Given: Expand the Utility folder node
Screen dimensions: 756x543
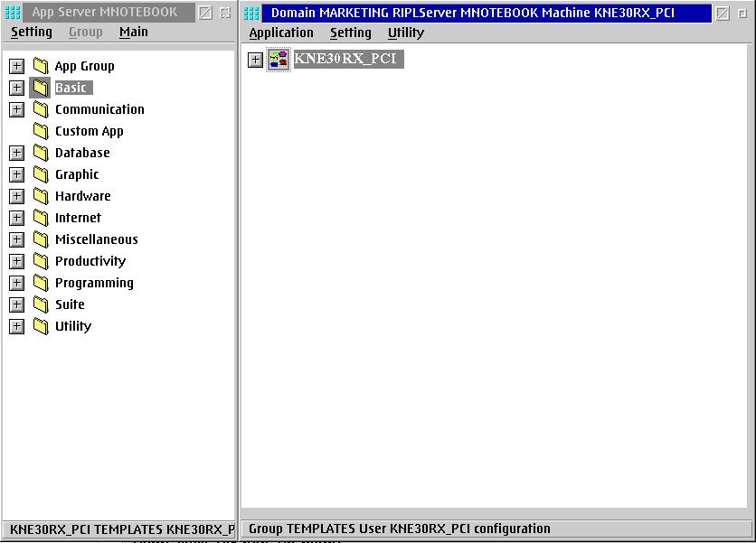Looking at the screenshot, I should click(x=16, y=326).
